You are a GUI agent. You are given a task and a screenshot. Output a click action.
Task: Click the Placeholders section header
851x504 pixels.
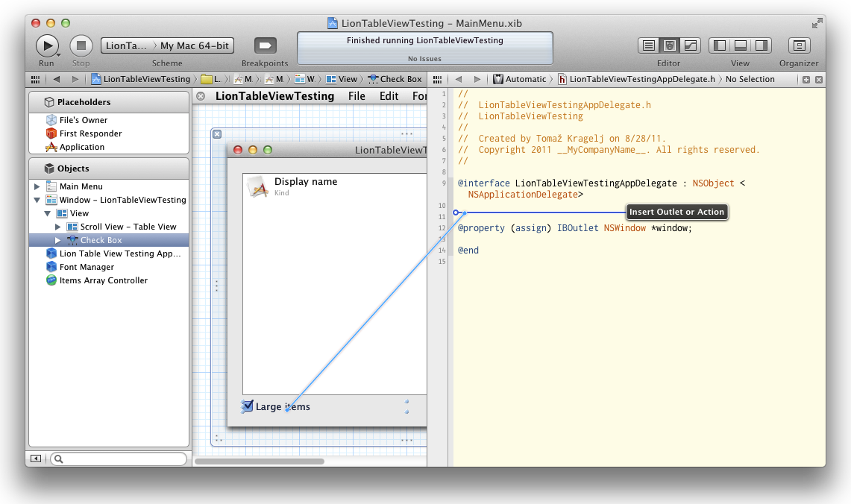(109, 102)
